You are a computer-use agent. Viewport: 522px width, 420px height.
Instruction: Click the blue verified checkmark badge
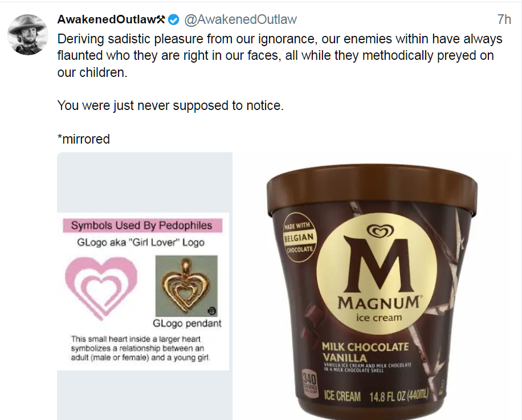tap(173, 19)
